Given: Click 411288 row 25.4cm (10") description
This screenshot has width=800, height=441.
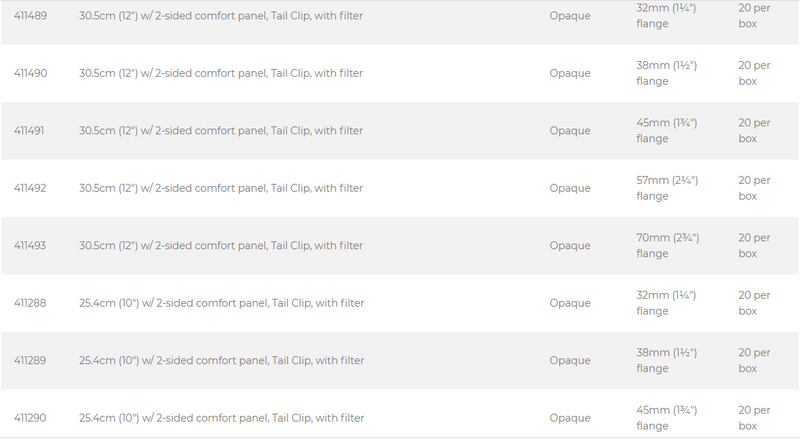Looking at the screenshot, I should coord(221,303).
